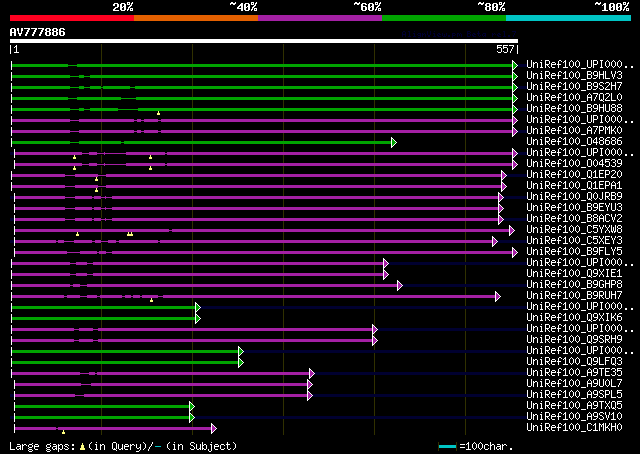
Task: Click the white AV777886 query sequence bar
Action: pyautogui.click(x=264, y=41)
